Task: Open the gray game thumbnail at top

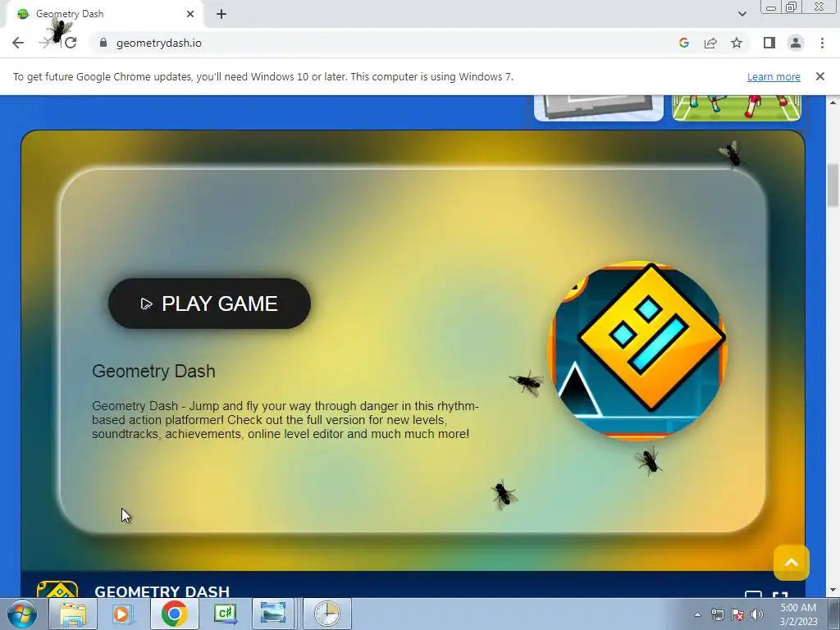Action: point(599,107)
